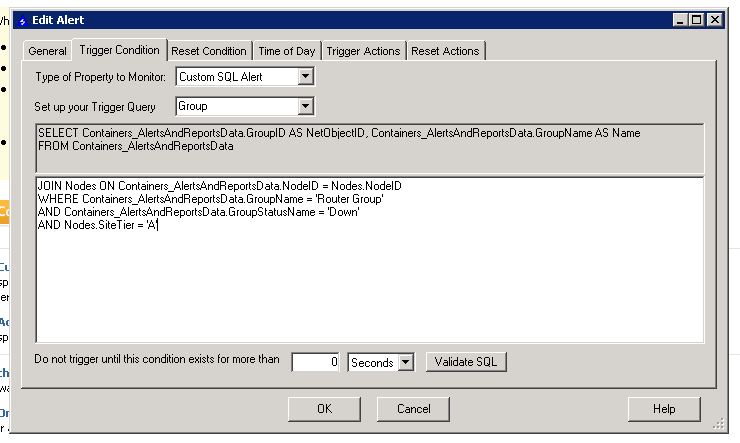Select the Trigger Condition tab

(119, 50)
